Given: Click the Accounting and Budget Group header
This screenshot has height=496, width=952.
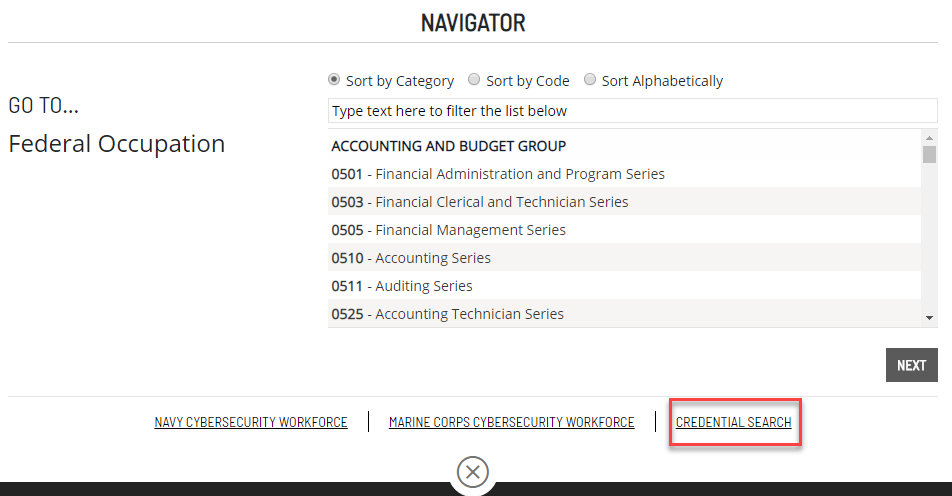Looking at the screenshot, I should pyautogui.click(x=449, y=146).
